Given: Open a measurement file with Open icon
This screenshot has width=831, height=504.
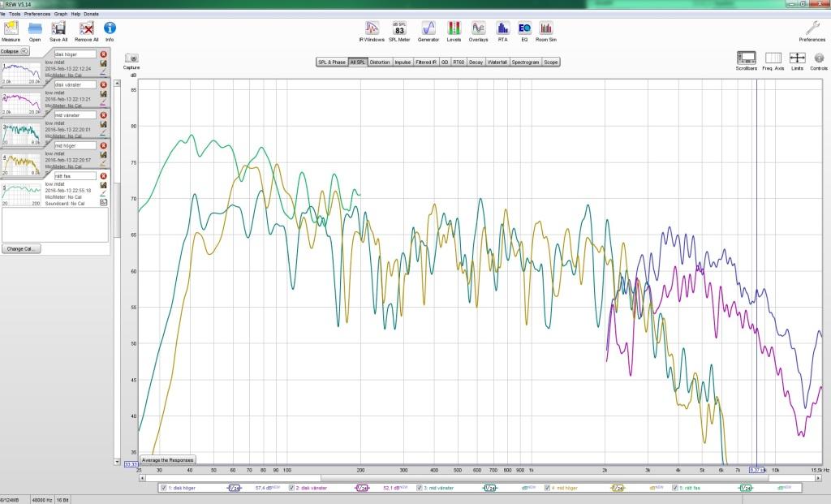Looking at the screenshot, I should (x=35, y=28).
